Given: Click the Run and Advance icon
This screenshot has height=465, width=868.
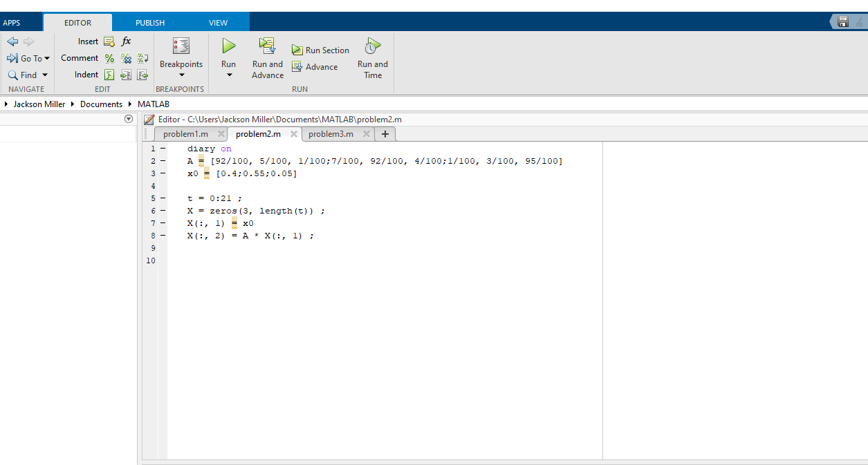Looking at the screenshot, I should (267, 46).
